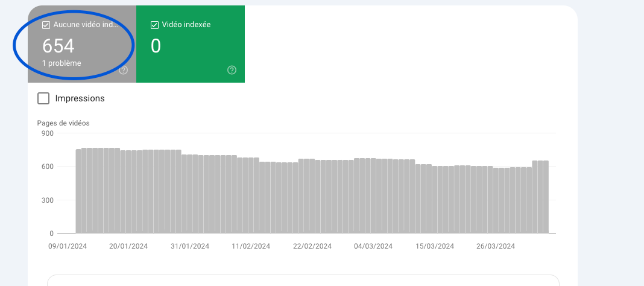
Task: Click the 22/02/2024 date label
Action: point(312,246)
